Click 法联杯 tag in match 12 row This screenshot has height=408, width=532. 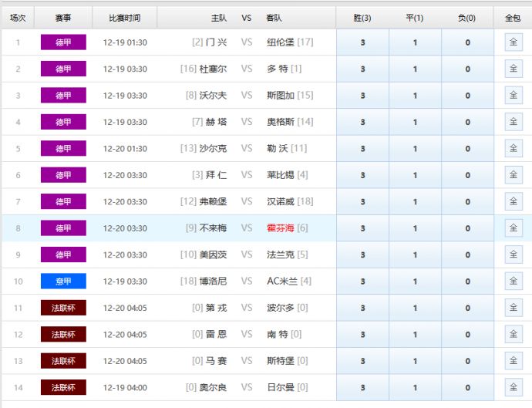[63, 334]
